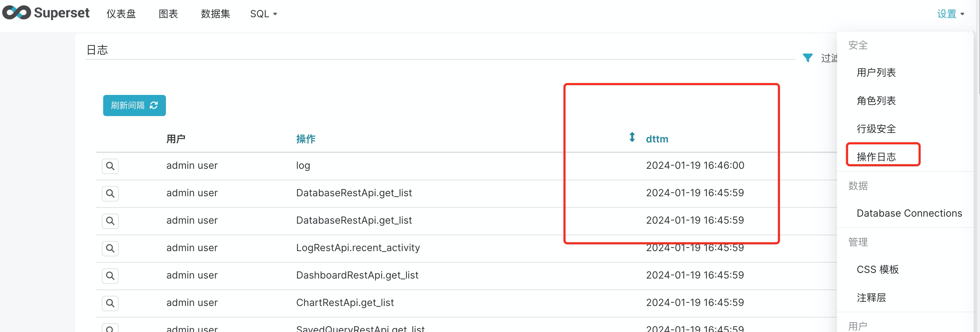
Task: Click the dttm column sort arrow icon
Action: [632, 138]
